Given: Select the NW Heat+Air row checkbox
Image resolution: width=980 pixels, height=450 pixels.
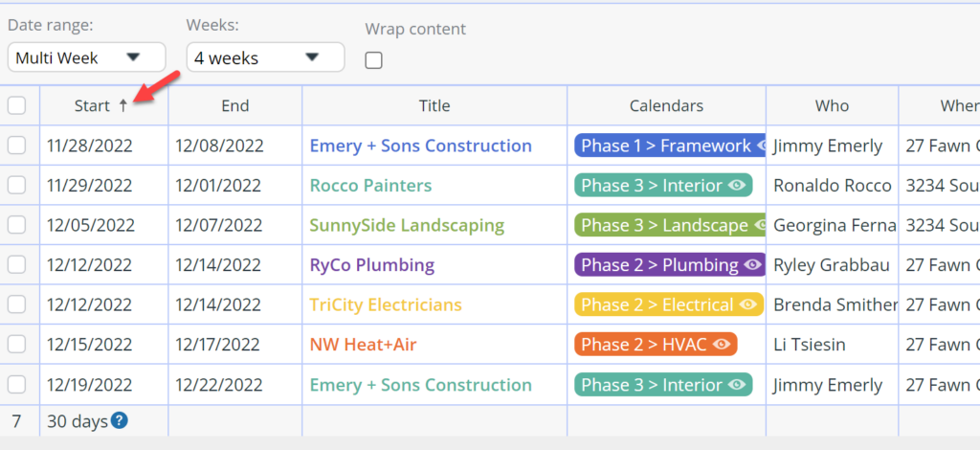Looking at the screenshot, I should 17,345.
